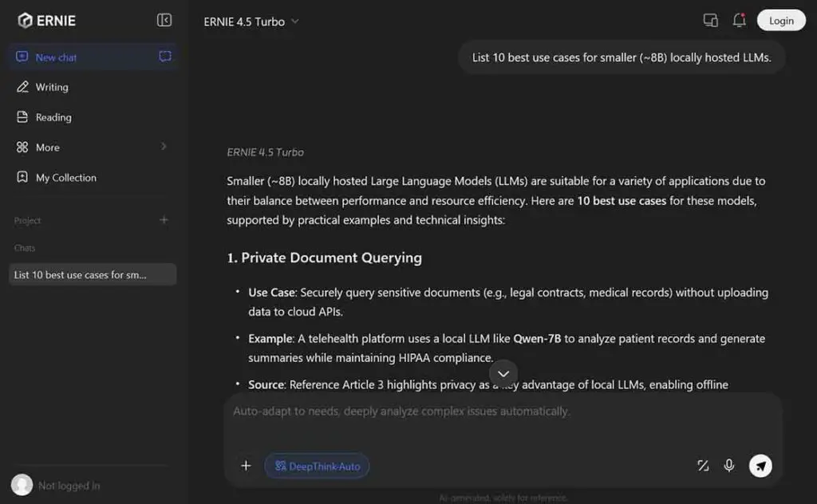Click the ERNIE logo
Image resolution: width=817 pixels, height=504 pixels.
point(47,21)
